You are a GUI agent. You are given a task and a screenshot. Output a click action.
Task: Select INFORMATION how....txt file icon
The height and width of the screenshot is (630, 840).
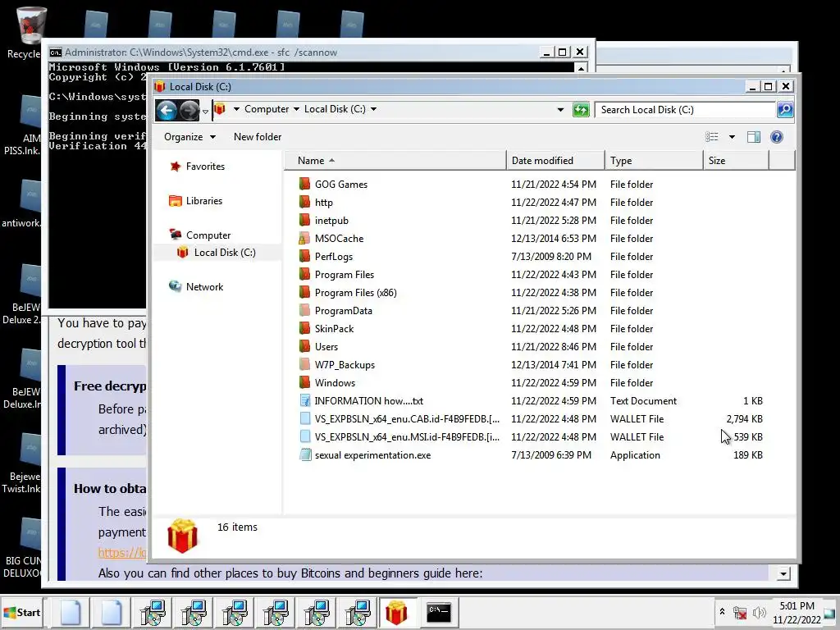click(305, 400)
